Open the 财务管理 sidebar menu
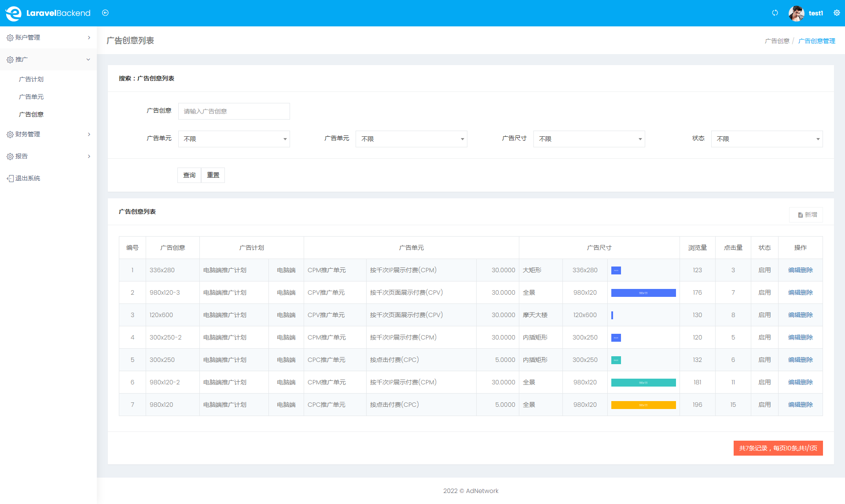 tap(48, 134)
